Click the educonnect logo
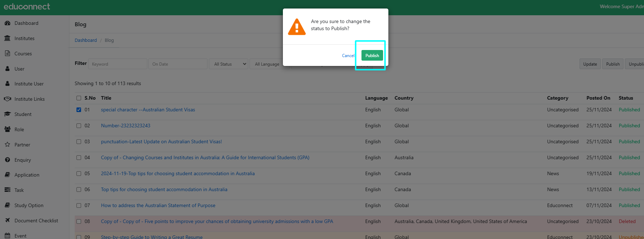This screenshot has width=644, height=239. click(27, 6)
